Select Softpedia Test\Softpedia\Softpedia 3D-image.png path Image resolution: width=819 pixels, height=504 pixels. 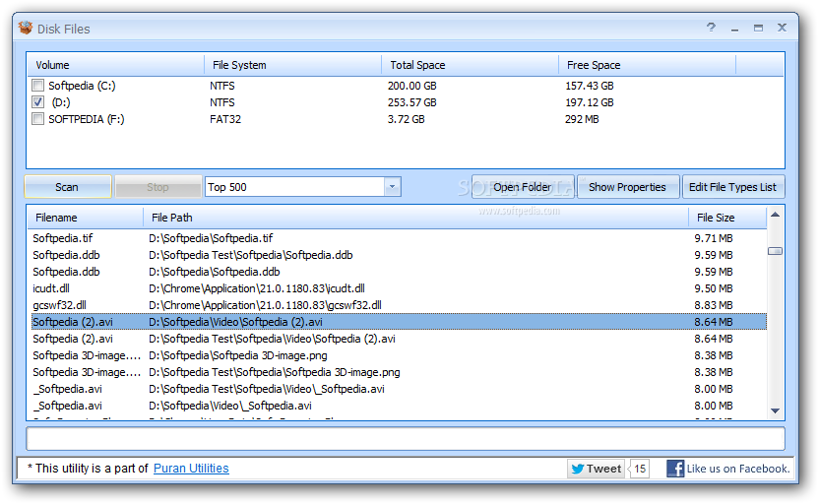tap(275, 372)
